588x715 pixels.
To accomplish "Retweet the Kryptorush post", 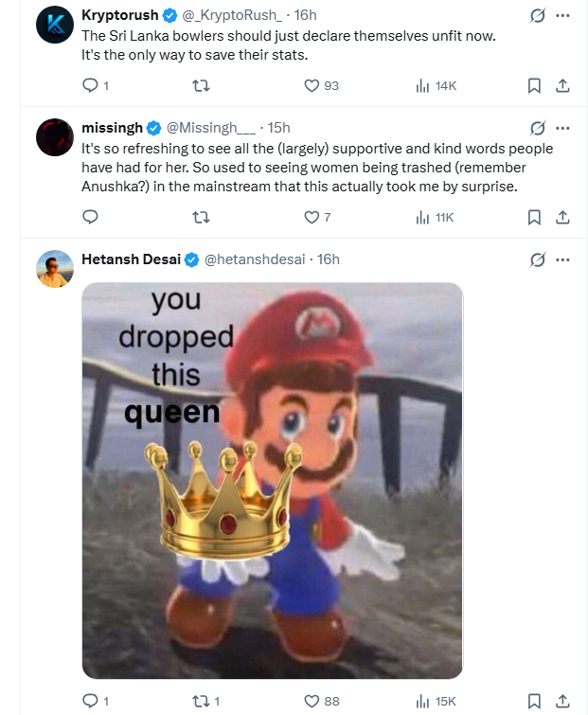I will click(201, 86).
